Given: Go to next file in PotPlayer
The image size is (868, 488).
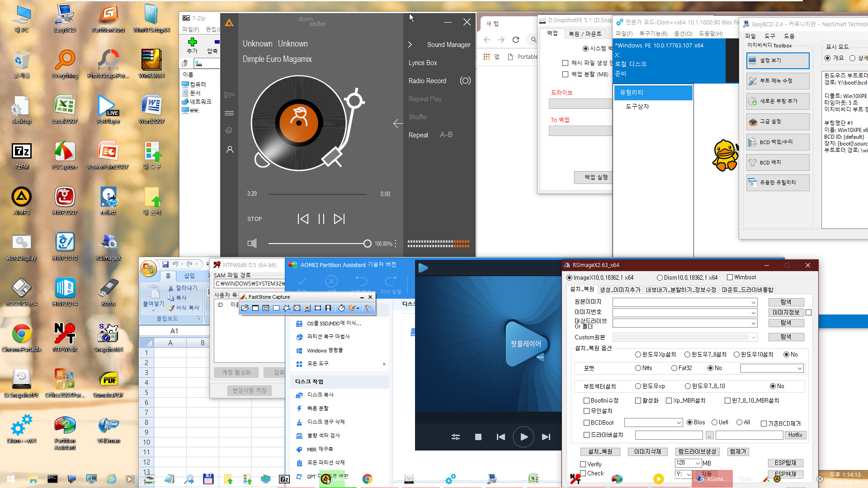Looking at the screenshot, I should pyautogui.click(x=546, y=437).
